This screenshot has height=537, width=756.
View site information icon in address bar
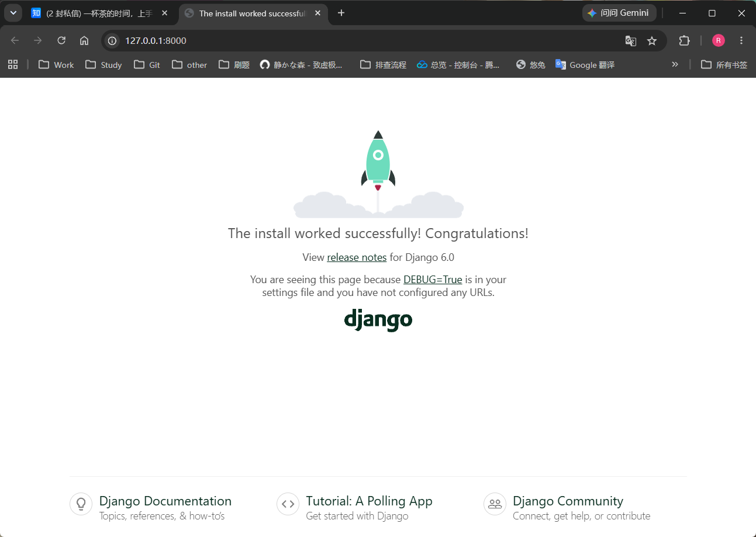(113, 40)
